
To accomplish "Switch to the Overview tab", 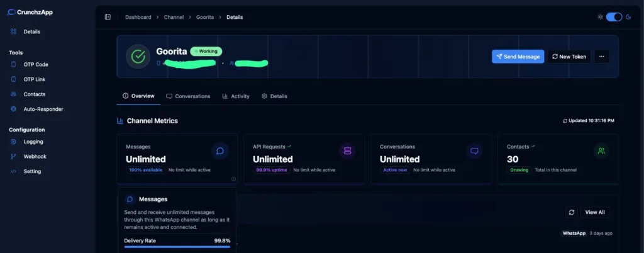I will point(138,96).
